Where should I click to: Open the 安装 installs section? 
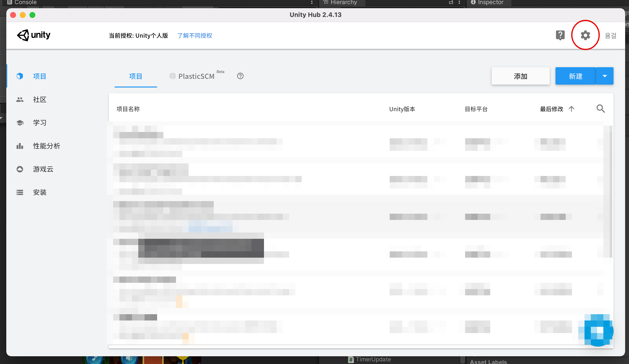click(39, 192)
